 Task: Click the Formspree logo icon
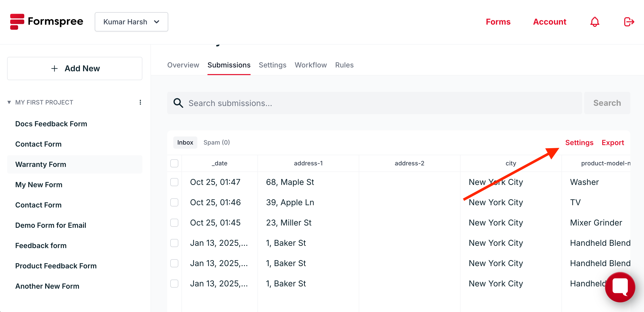click(17, 22)
